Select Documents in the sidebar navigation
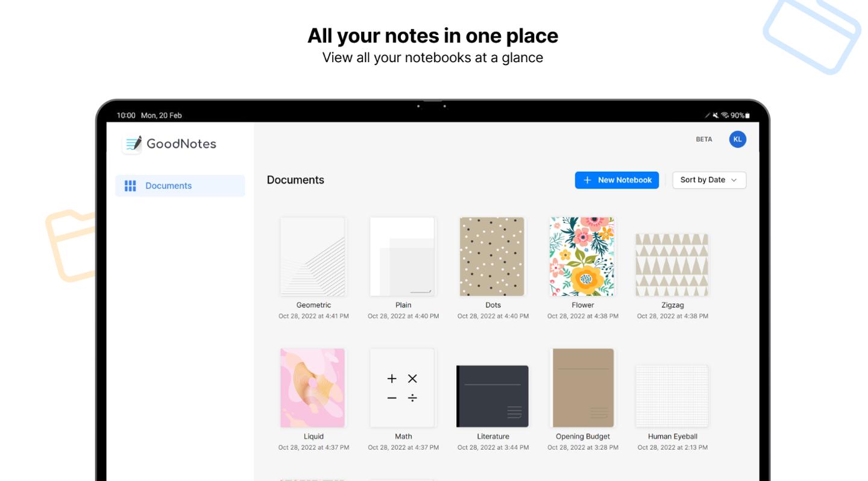Screen dimensions: 868x481 tap(168, 186)
